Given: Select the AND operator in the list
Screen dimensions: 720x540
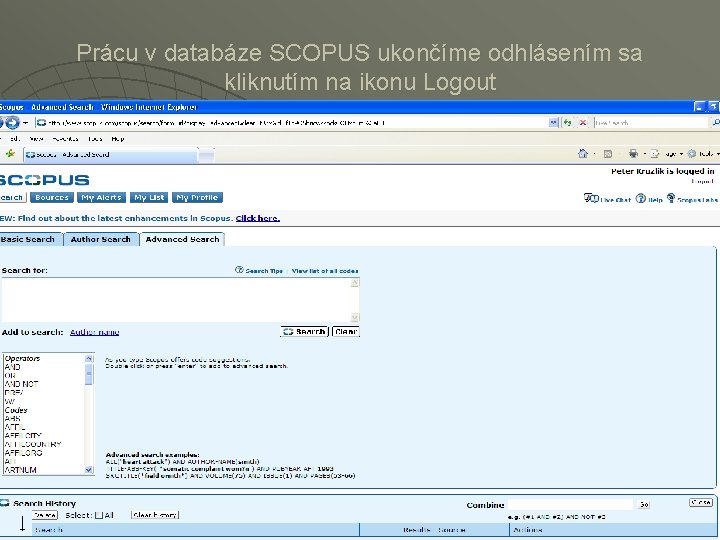Looking at the screenshot, I should (x=12, y=367).
